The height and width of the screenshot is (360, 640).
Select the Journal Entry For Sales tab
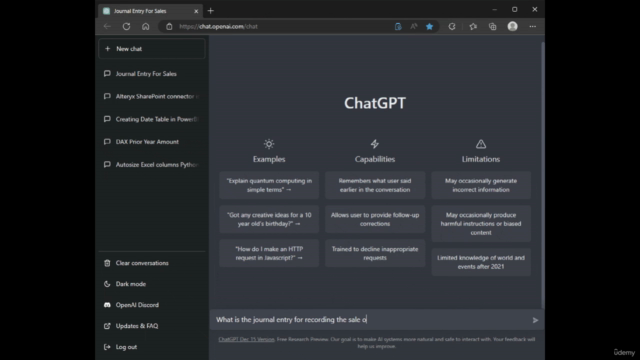click(151, 11)
